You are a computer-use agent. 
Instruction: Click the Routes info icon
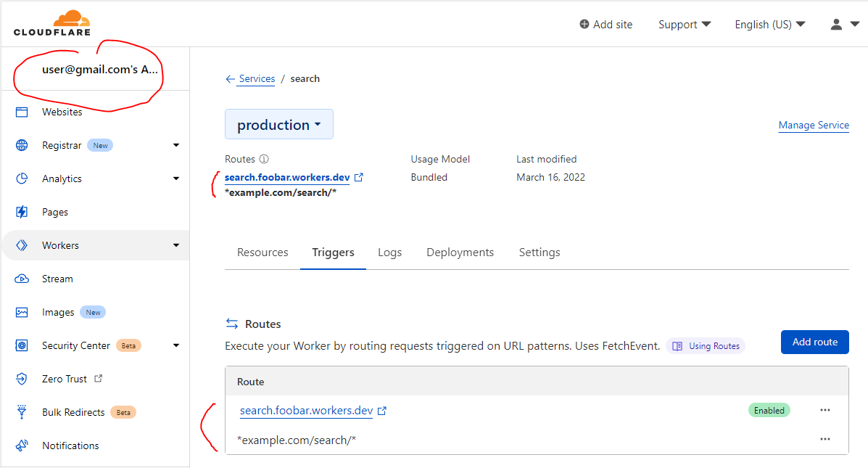[264, 159]
